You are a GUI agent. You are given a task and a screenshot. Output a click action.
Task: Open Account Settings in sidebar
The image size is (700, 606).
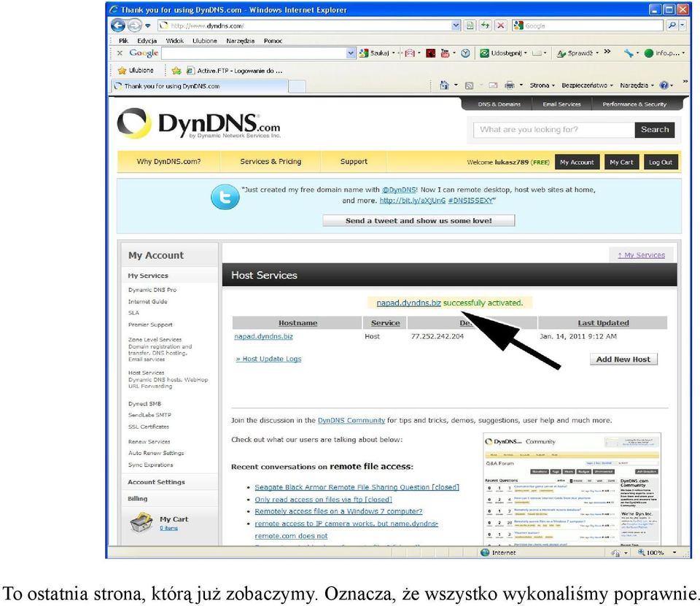click(x=156, y=482)
